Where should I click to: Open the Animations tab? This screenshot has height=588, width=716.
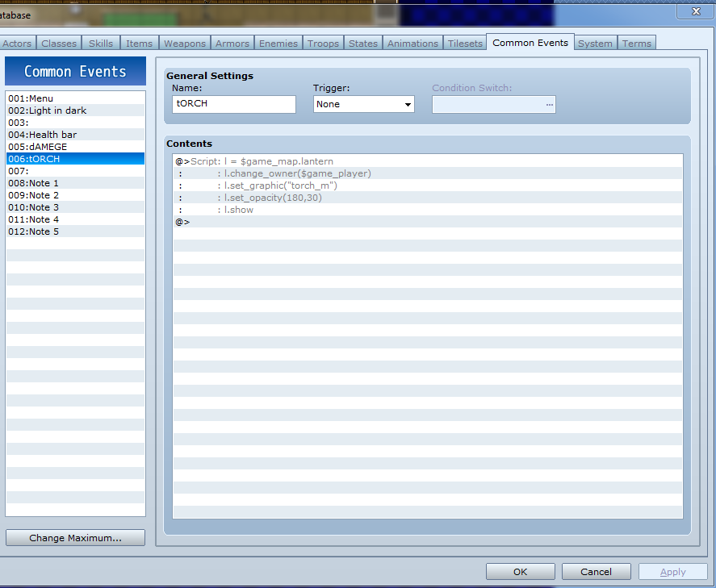coord(412,44)
